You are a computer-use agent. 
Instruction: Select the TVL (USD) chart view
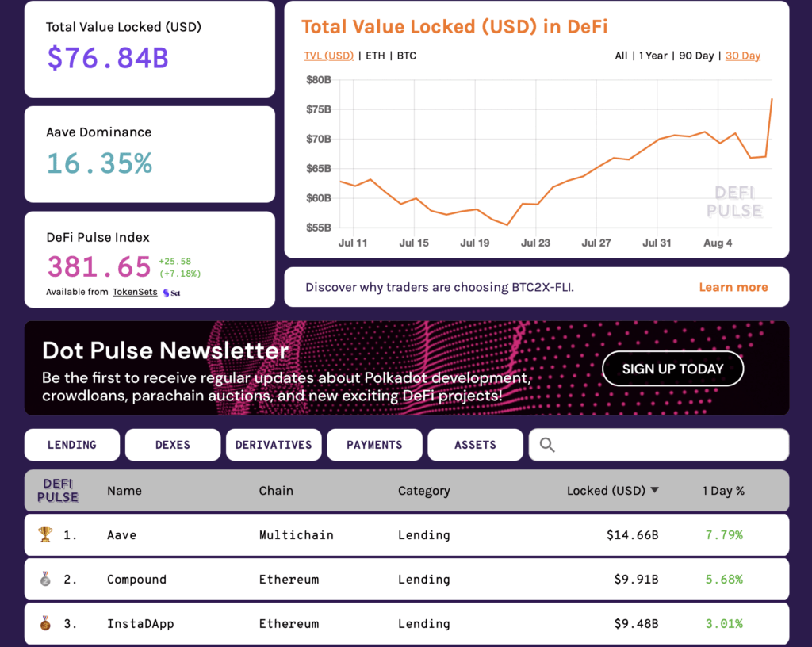[x=328, y=56]
